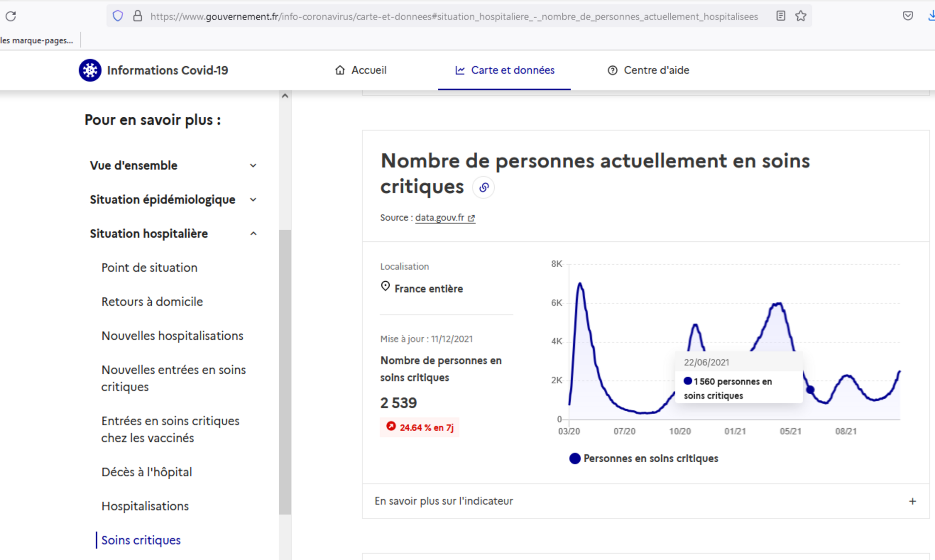This screenshot has width=935, height=560.
Task: Open the Pocket save icon
Action: [907, 16]
